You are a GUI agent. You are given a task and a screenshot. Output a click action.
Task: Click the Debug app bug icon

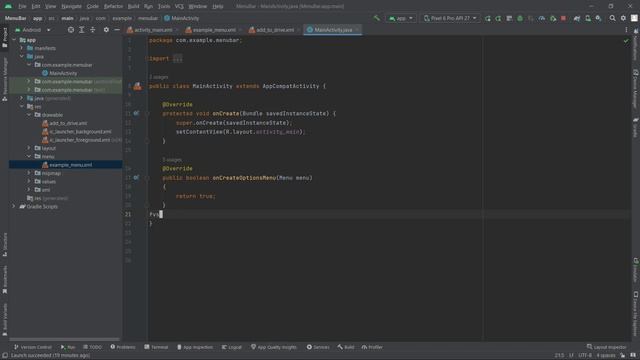pos(520,18)
